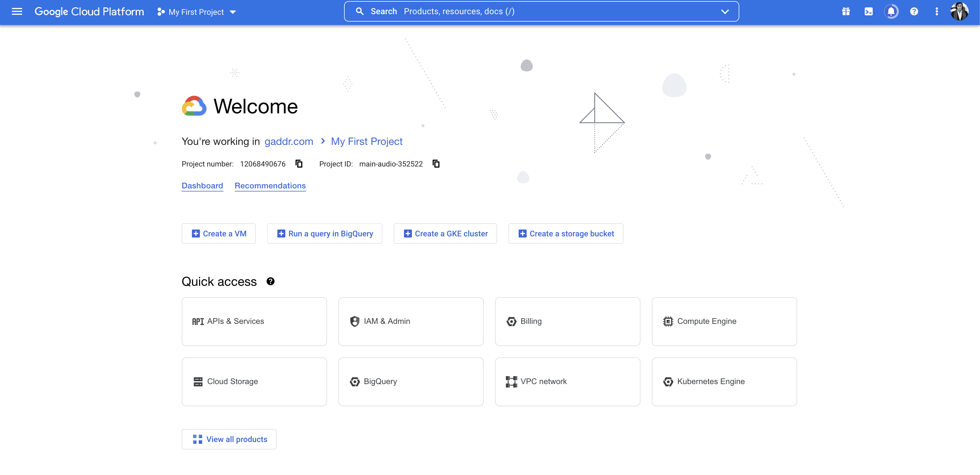Open the Recommendations tab link
This screenshot has height=475, width=980.
coord(270,186)
